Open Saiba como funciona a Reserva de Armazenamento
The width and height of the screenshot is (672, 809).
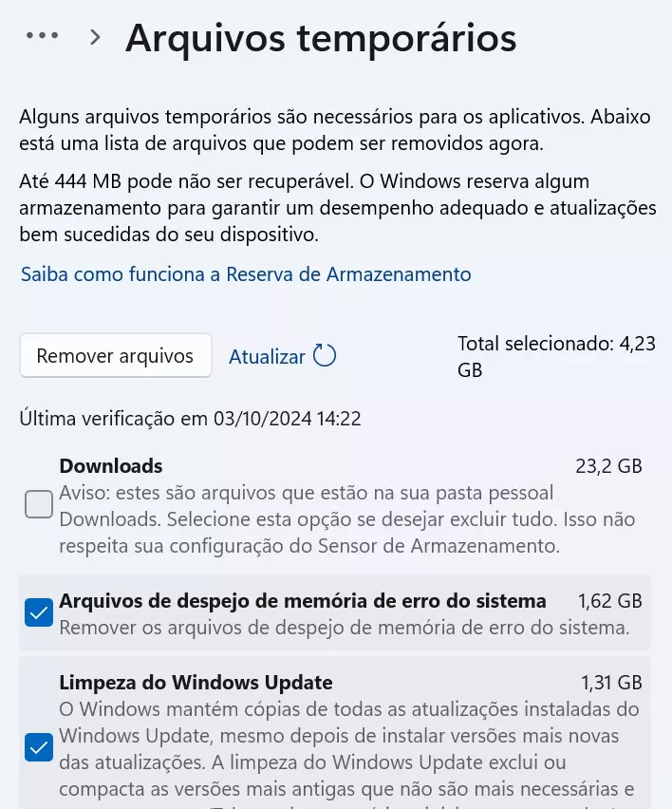click(x=246, y=274)
